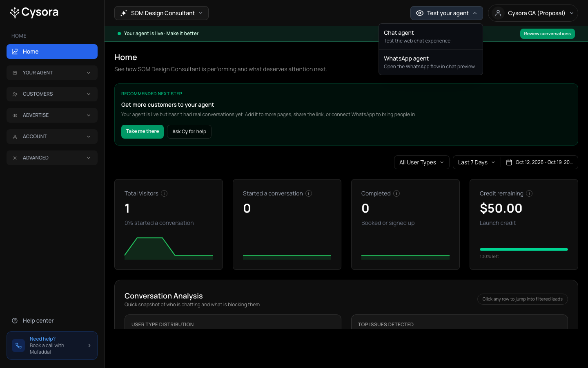Click the Help center question mark icon
Viewport: 588px width, 368px height.
[x=15, y=321]
